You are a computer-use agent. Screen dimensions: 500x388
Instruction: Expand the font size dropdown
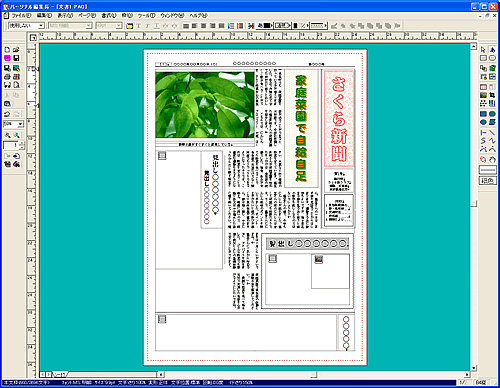point(119,26)
